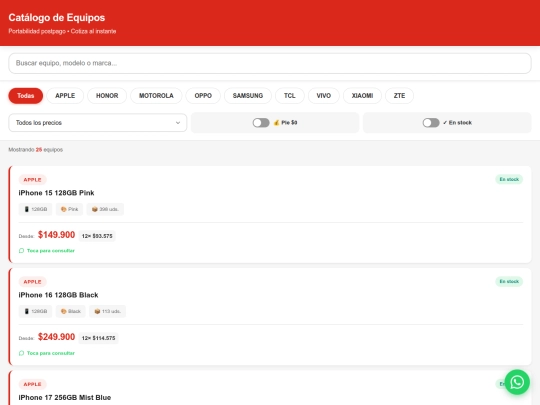Click the APPLE tag on iPhone 16 card

coord(32,282)
